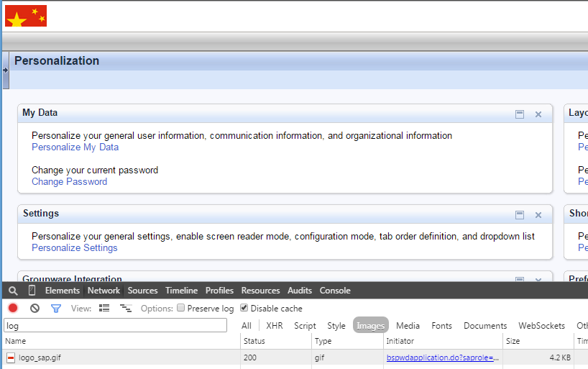Filter requests by WebSockets
588x369 pixels.
541,326
